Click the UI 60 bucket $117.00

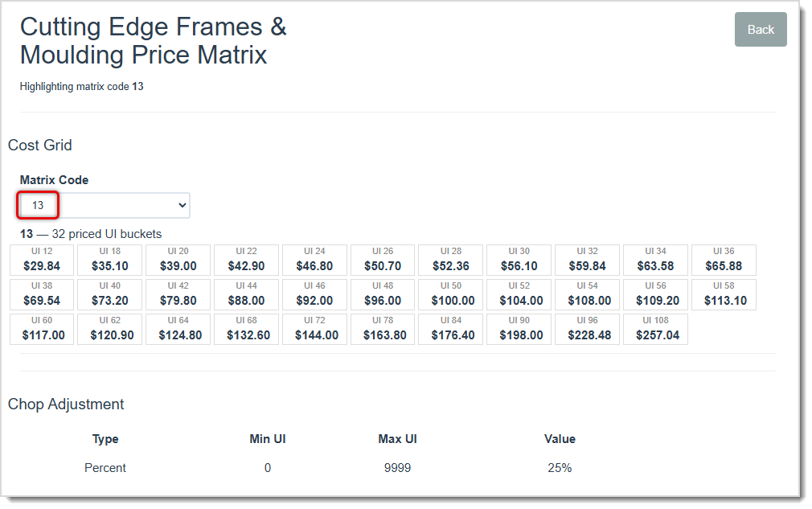[42, 330]
